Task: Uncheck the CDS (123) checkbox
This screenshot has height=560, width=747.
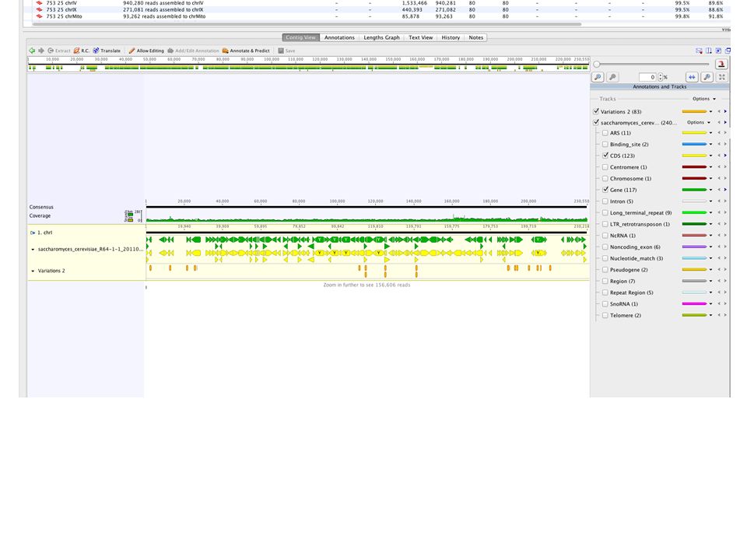Action: tap(605, 156)
